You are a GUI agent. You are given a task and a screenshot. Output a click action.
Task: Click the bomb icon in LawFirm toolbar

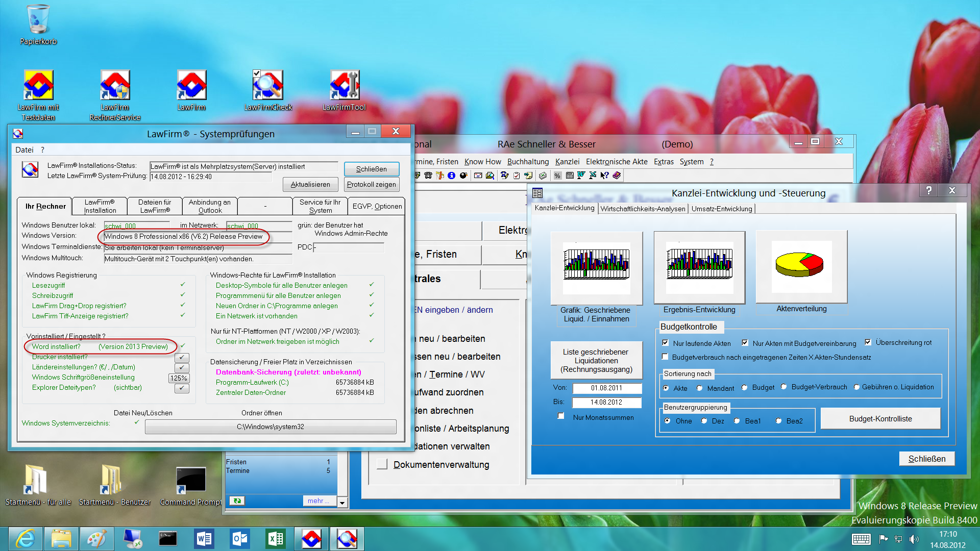(x=463, y=176)
